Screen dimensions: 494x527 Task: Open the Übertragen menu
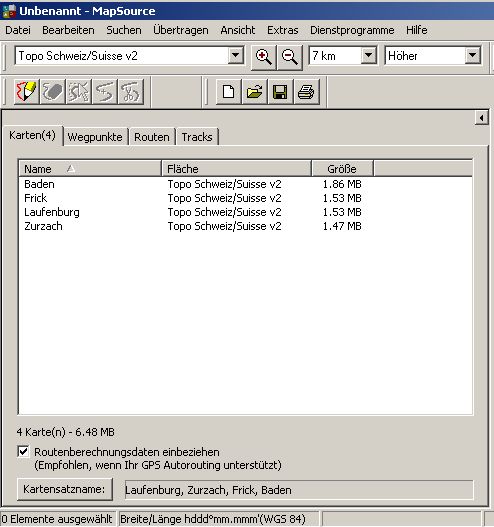pos(181,30)
